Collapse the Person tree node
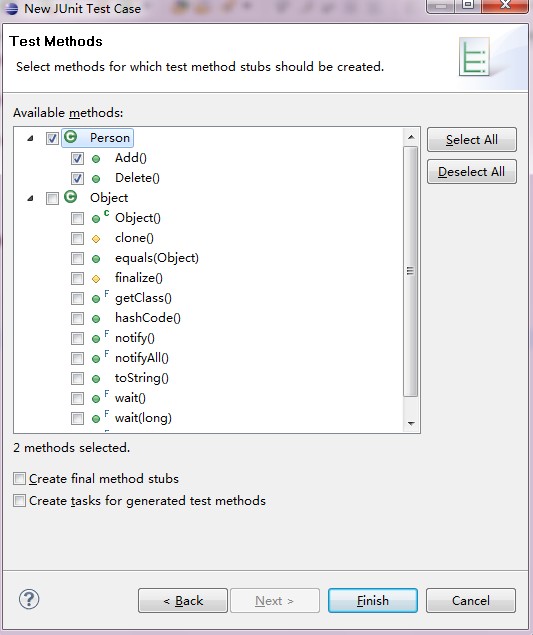Image resolution: width=533 pixels, height=635 pixels. [30, 139]
